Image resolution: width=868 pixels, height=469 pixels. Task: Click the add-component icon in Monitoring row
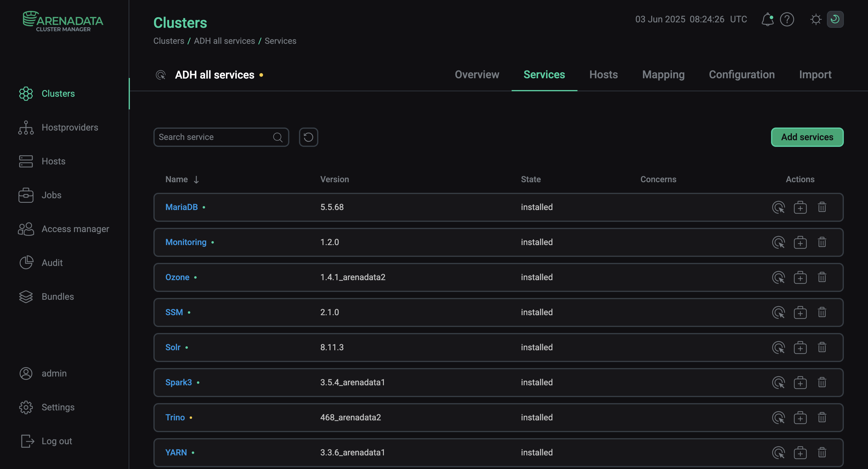pos(800,242)
